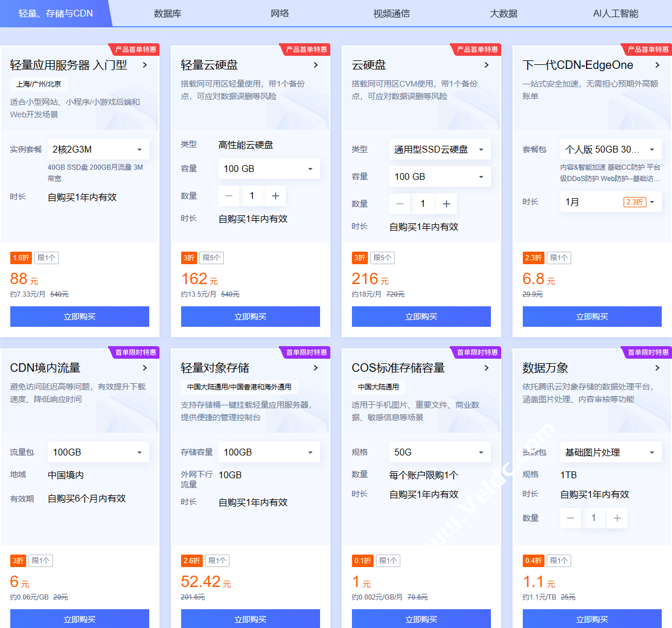This screenshot has width=672, height=628.
Task: Open 下一代CDN-EdgeOne card arrow
Action: coord(657,65)
